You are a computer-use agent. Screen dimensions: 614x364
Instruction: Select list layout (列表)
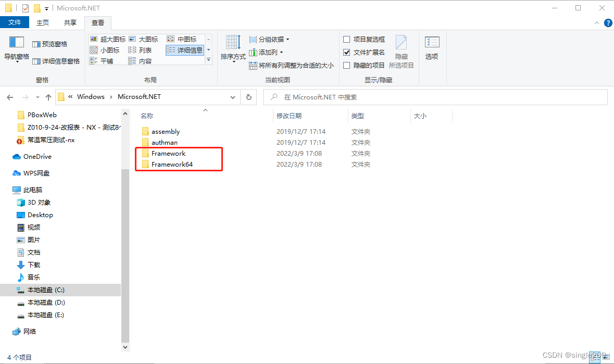(x=140, y=50)
